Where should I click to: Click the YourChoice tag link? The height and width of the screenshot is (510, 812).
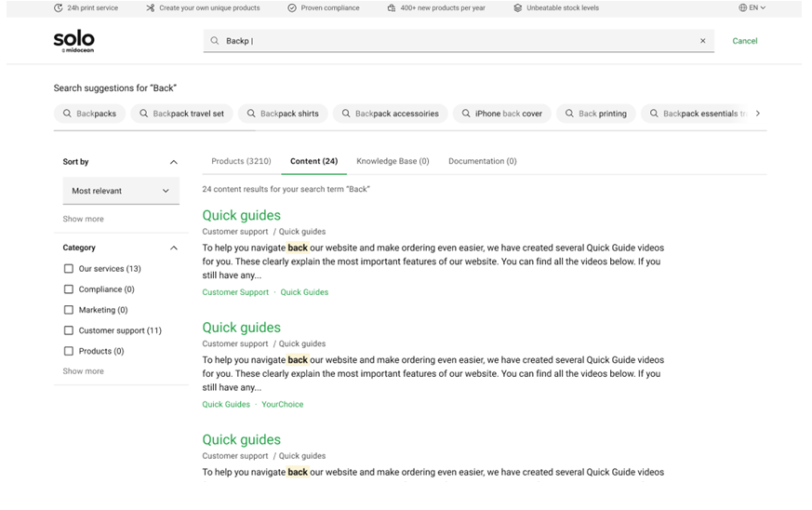(x=282, y=404)
